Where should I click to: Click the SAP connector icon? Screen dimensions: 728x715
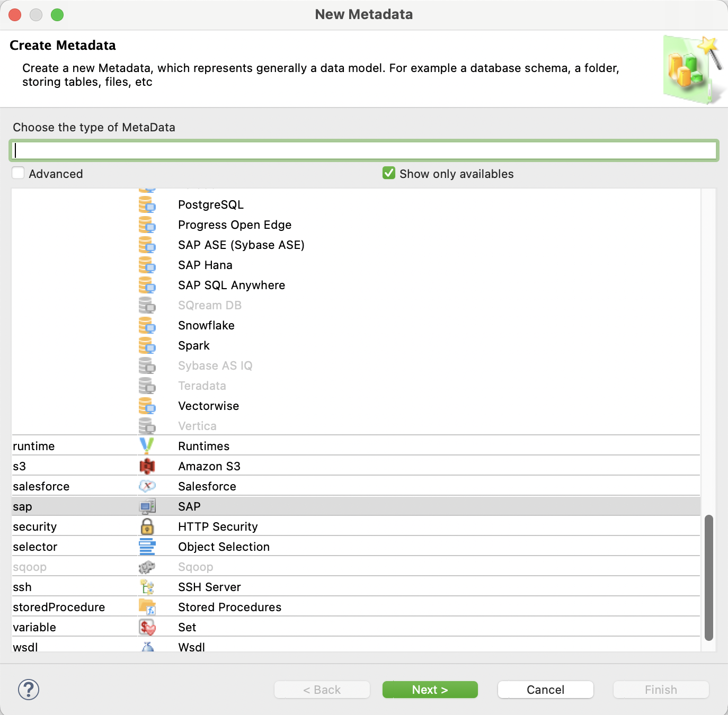point(147,506)
